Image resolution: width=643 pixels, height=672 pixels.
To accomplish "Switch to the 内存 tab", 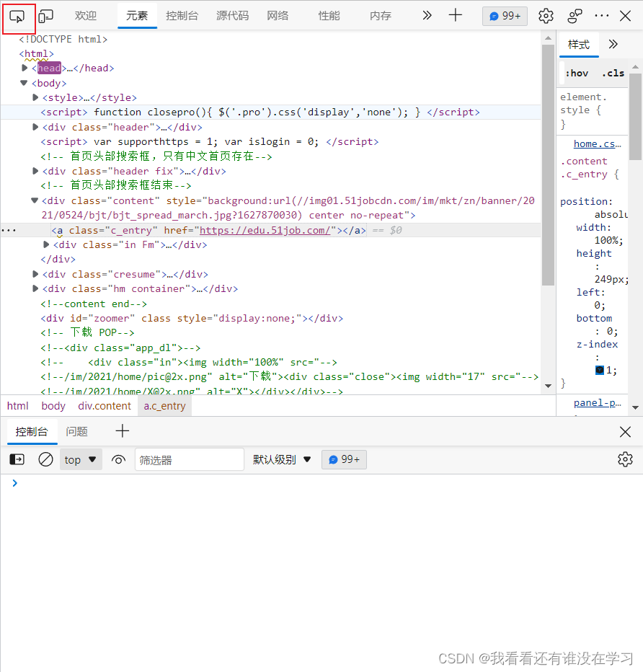I will pyautogui.click(x=381, y=16).
